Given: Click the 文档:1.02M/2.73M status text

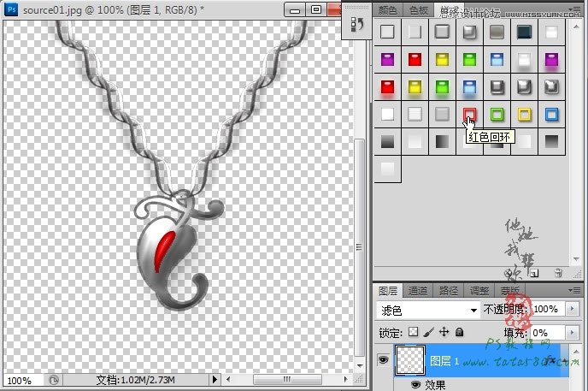Looking at the screenshot, I should [135, 380].
